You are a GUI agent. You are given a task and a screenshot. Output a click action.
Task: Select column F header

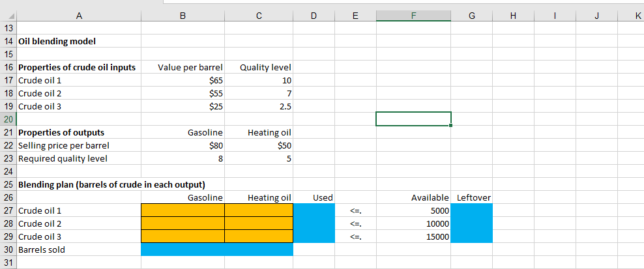coord(413,16)
